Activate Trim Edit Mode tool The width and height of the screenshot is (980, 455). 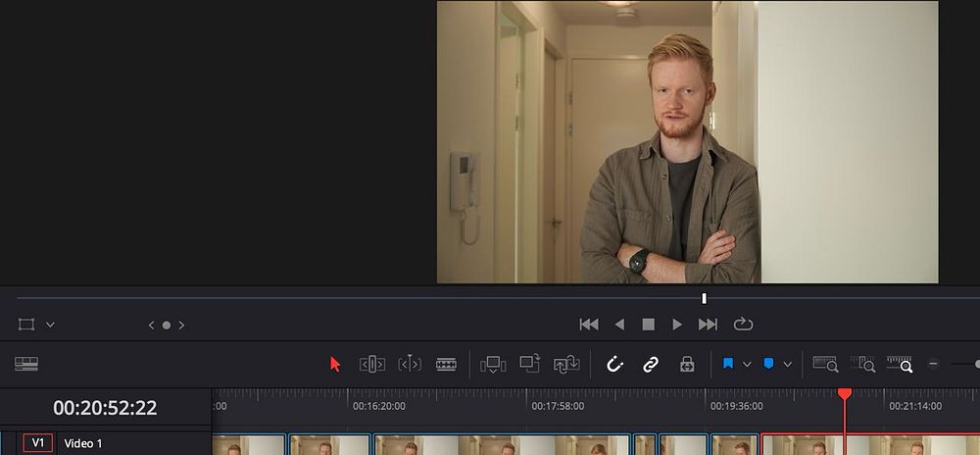[x=371, y=365]
